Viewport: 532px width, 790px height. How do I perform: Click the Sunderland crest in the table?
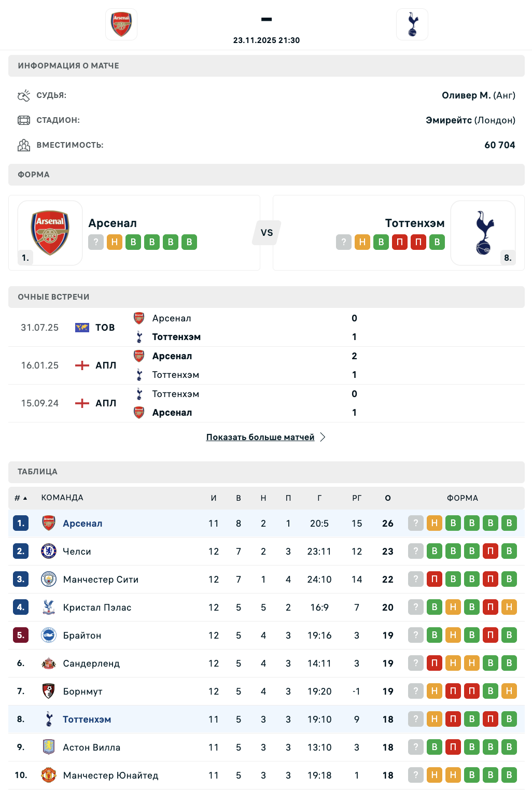49,663
